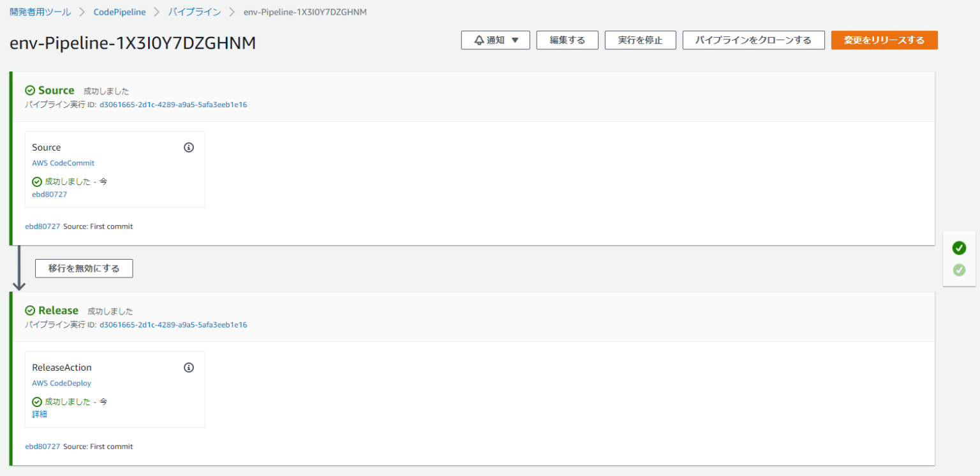
Task: Disable the transition with 移行を無効にする
Action: [84, 268]
